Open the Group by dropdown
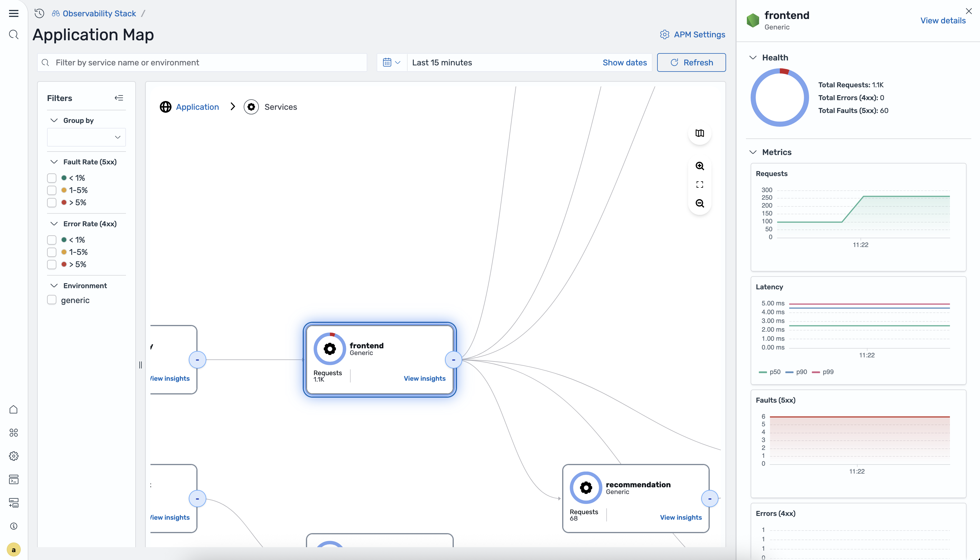Viewport: 980px width, 560px height. coord(86,137)
